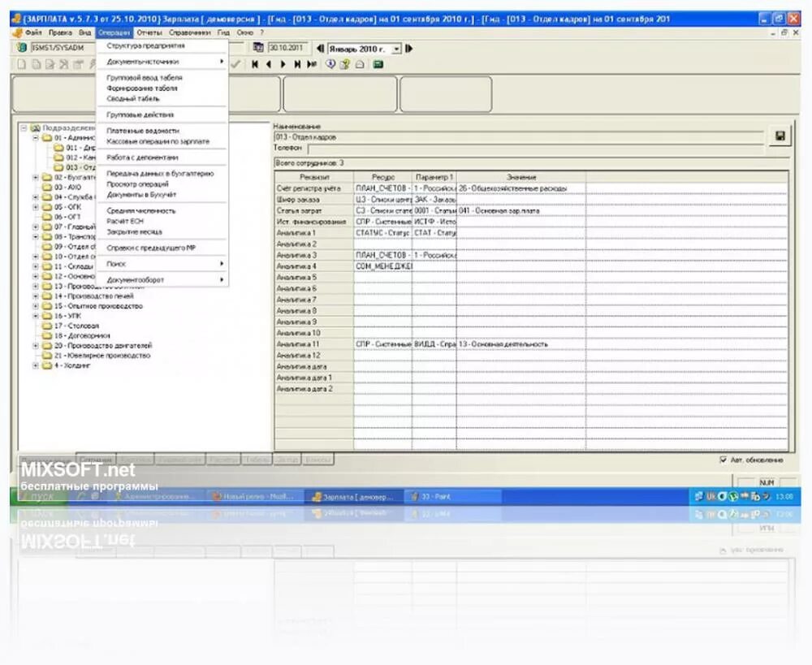The height and width of the screenshot is (665, 812).
Task: Click the Значение column header
Action: (x=521, y=177)
